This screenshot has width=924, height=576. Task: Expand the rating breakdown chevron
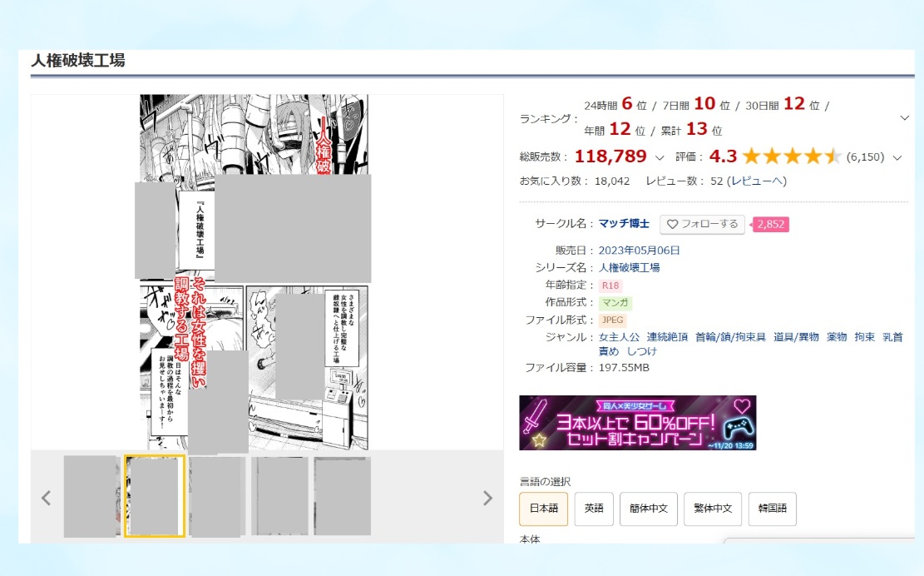897,157
